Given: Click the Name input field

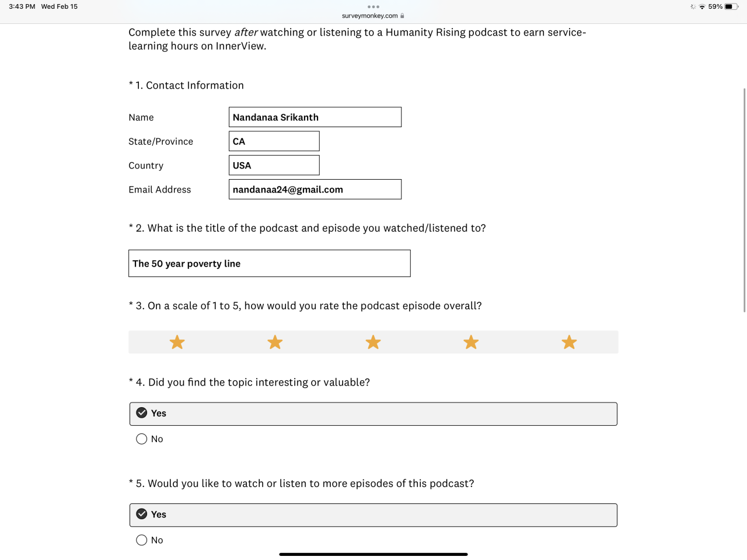Looking at the screenshot, I should (x=315, y=117).
